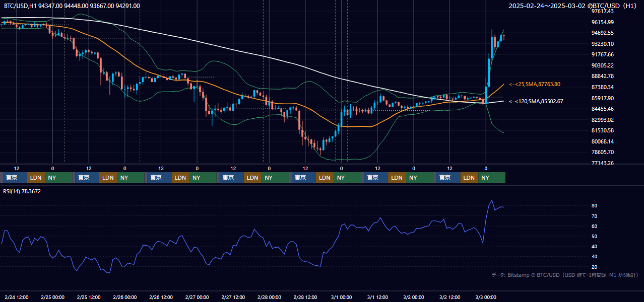Click the RSI axis value 20
The width and height of the screenshot is (644, 302).
[x=594, y=267]
